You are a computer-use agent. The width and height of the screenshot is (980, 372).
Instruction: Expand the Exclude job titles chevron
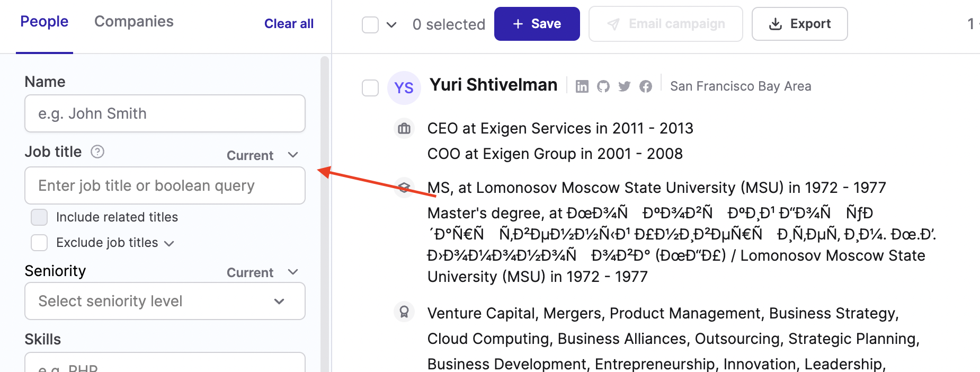tap(169, 243)
